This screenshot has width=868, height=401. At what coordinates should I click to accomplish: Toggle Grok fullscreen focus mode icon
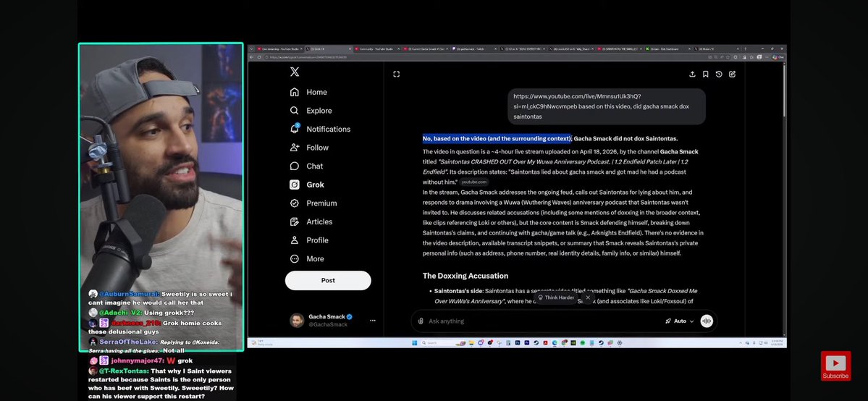pos(397,74)
